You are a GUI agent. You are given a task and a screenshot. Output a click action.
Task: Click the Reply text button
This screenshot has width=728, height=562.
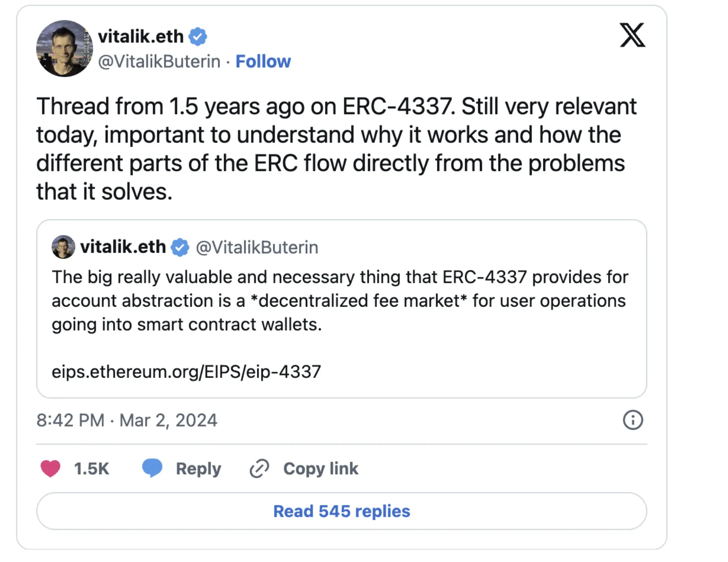(198, 469)
